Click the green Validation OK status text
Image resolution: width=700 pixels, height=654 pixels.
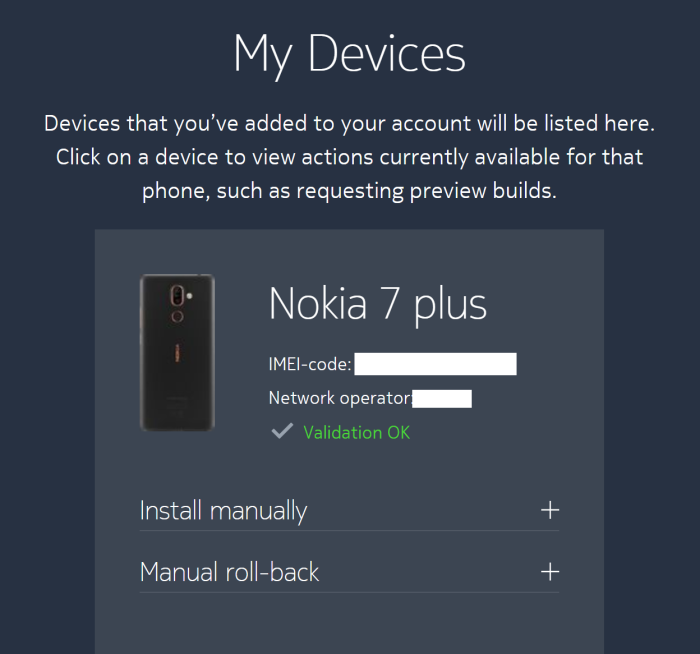[x=356, y=433]
